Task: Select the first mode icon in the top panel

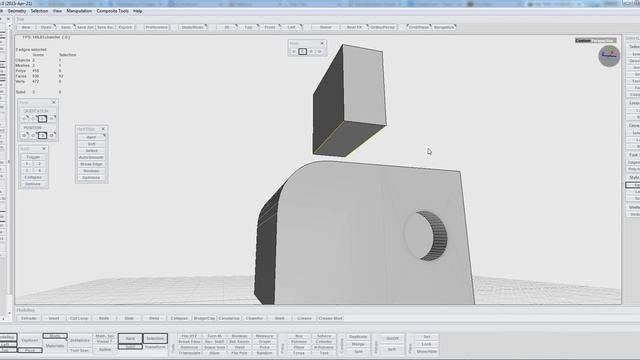Action: click(294, 51)
